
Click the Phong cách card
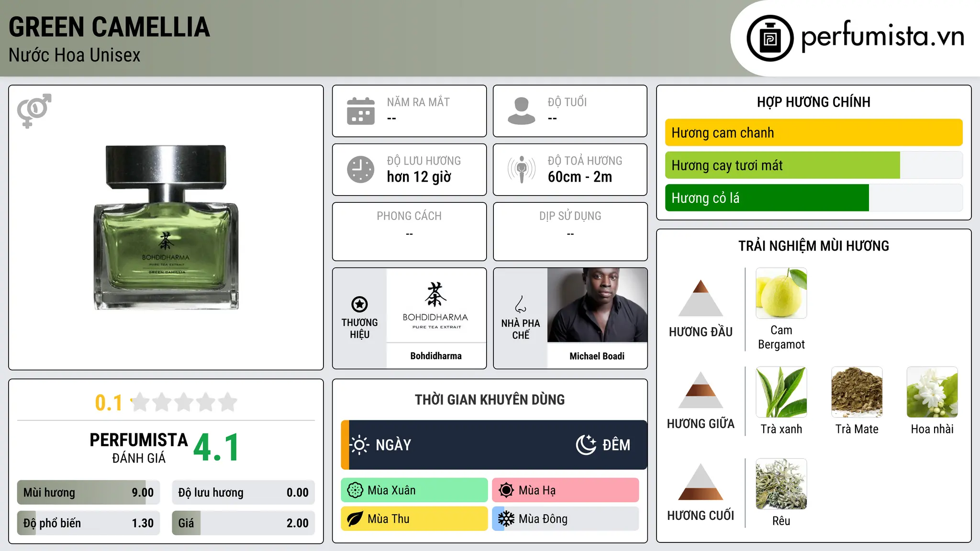click(x=410, y=231)
